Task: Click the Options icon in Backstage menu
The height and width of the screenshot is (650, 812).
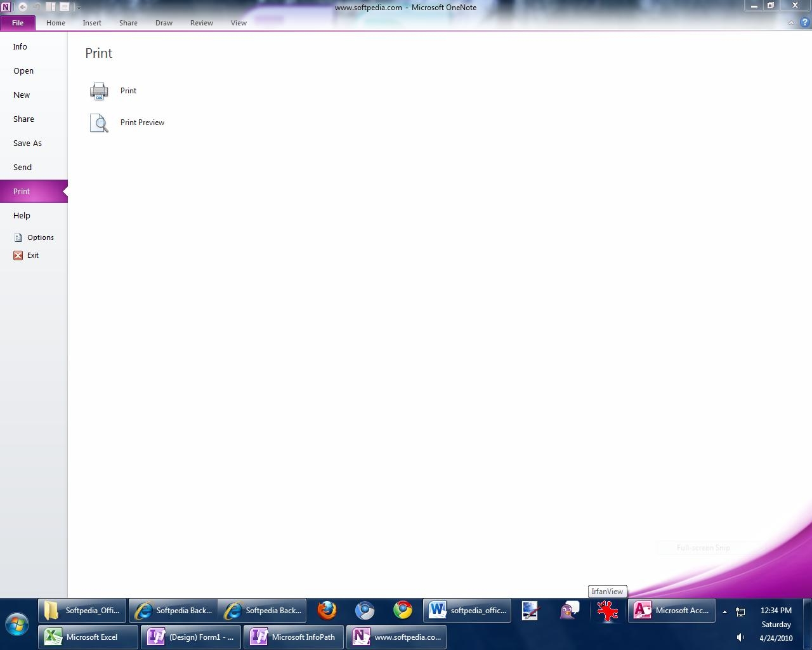Action: click(x=18, y=237)
